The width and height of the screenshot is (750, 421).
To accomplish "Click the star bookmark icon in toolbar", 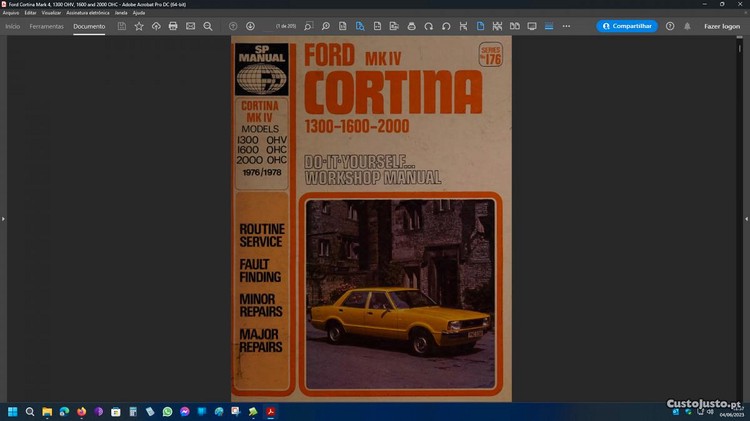I will [x=139, y=26].
